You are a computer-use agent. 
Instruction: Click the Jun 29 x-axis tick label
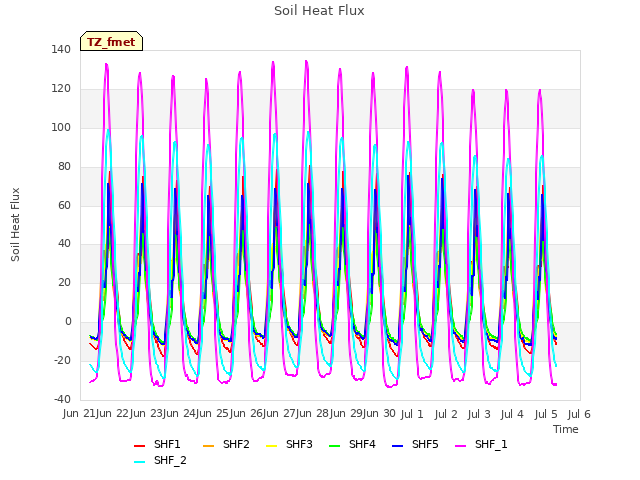click(345, 414)
